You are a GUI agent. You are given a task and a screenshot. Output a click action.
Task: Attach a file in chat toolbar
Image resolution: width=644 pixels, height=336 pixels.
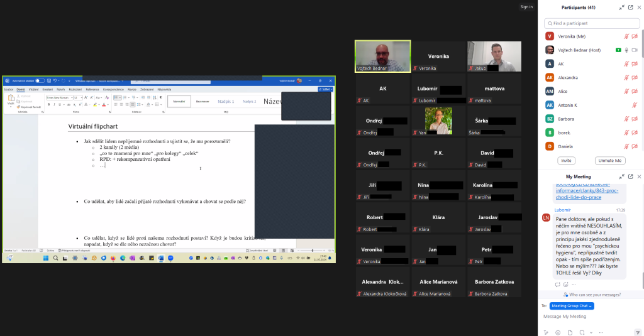coord(570,332)
